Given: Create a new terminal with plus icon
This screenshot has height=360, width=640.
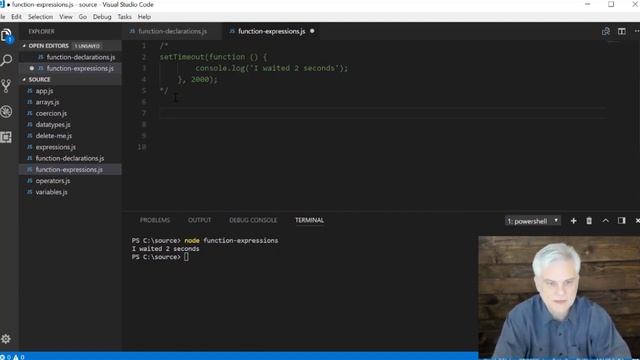Looking at the screenshot, I should [x=573, y=221].
